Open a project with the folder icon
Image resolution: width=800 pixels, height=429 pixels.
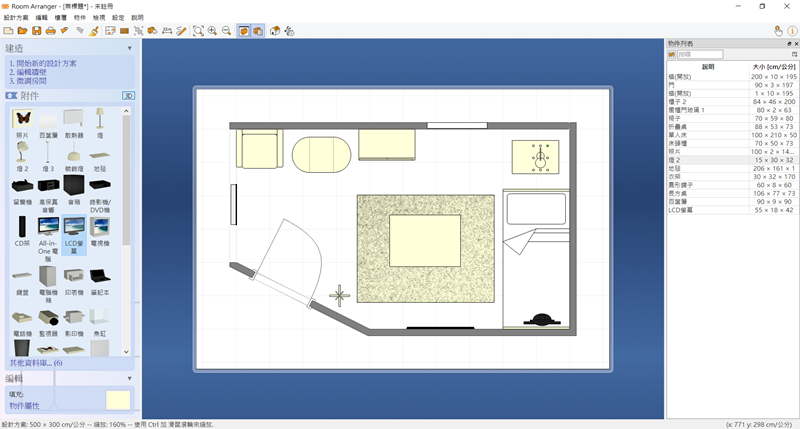coord(22,31)
